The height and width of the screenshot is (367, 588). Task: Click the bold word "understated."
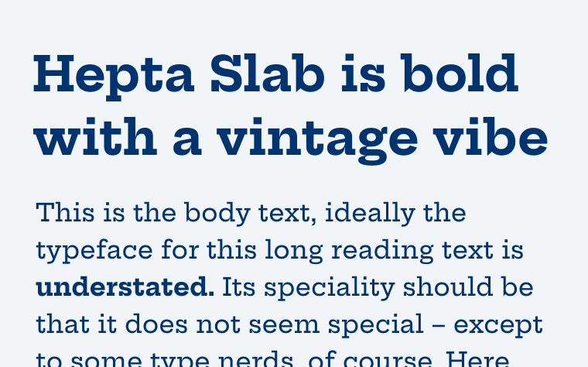(x=125, y=287)
